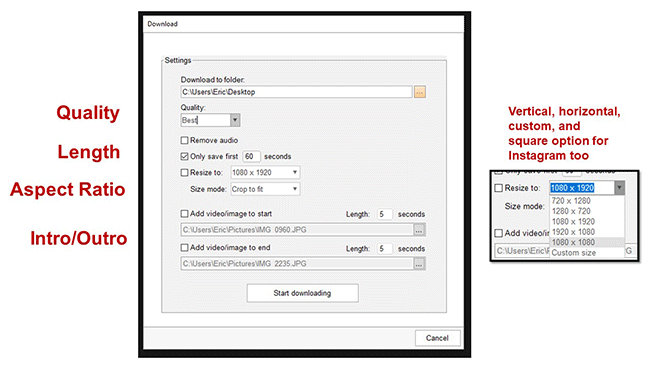Screen dimensions: 650x366
Task: Collapse the open resize dropdown arrow in inset
Action: tap(619, 188)
